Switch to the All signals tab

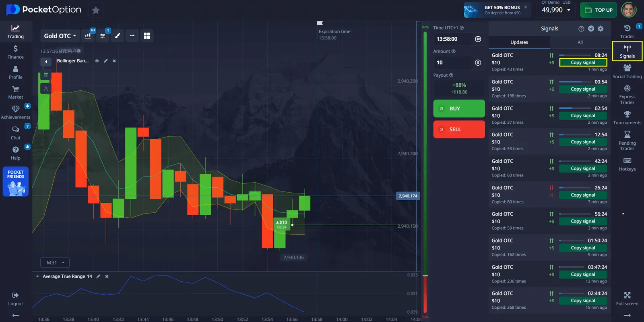(x=580, y=42)
